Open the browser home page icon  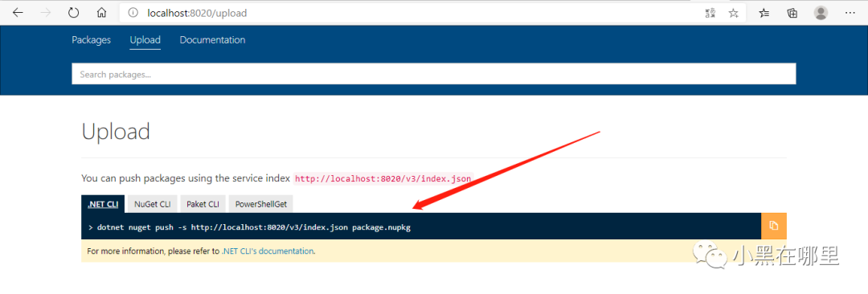pos(101,13)
